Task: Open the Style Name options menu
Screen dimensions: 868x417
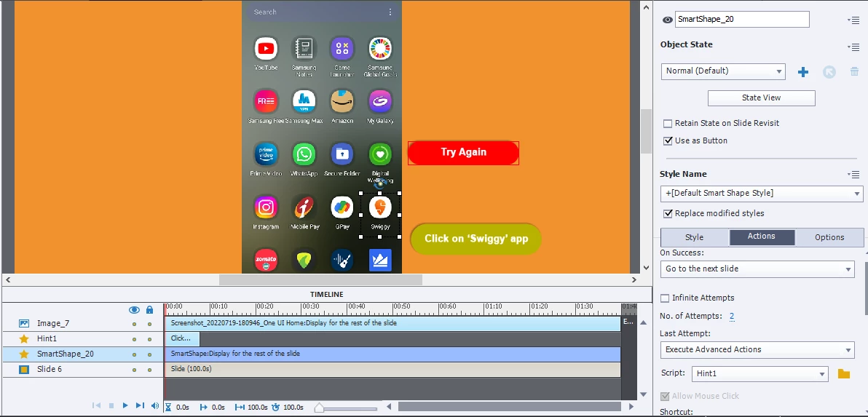Action: pos(853,175)
